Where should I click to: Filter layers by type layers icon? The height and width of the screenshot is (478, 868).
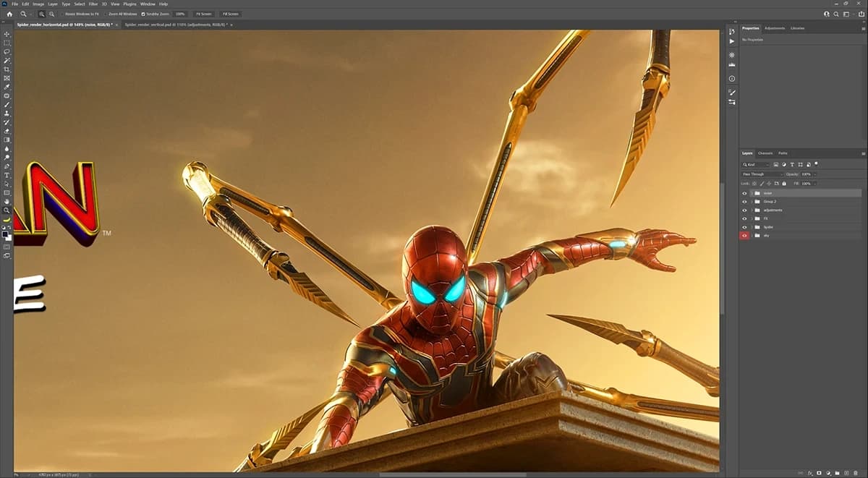click(x=791, y=165)
